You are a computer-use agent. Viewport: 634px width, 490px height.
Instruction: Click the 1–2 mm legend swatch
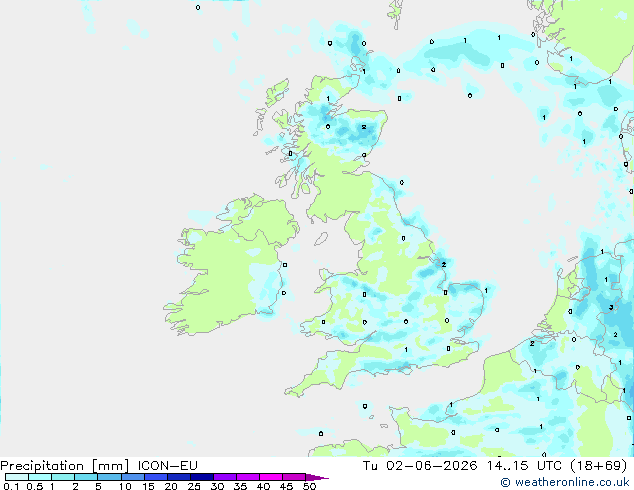(x=63, y=477)
